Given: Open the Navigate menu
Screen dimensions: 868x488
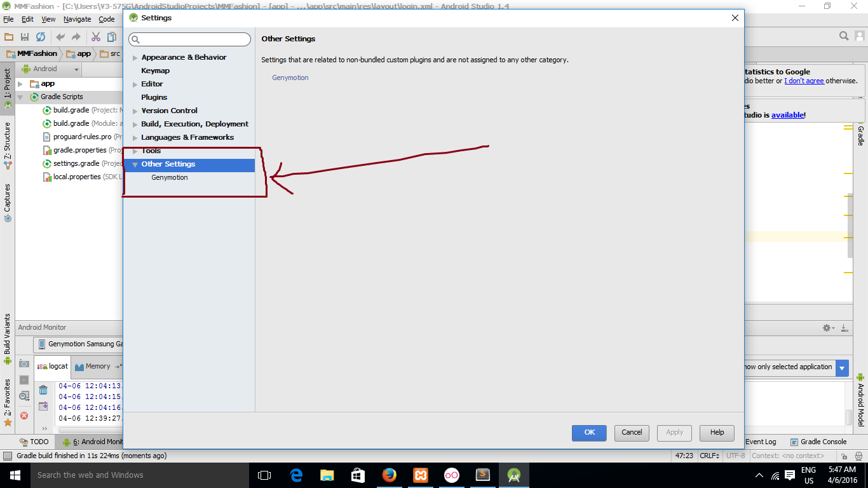Looking at the screenshot, I should coord(77,19).
